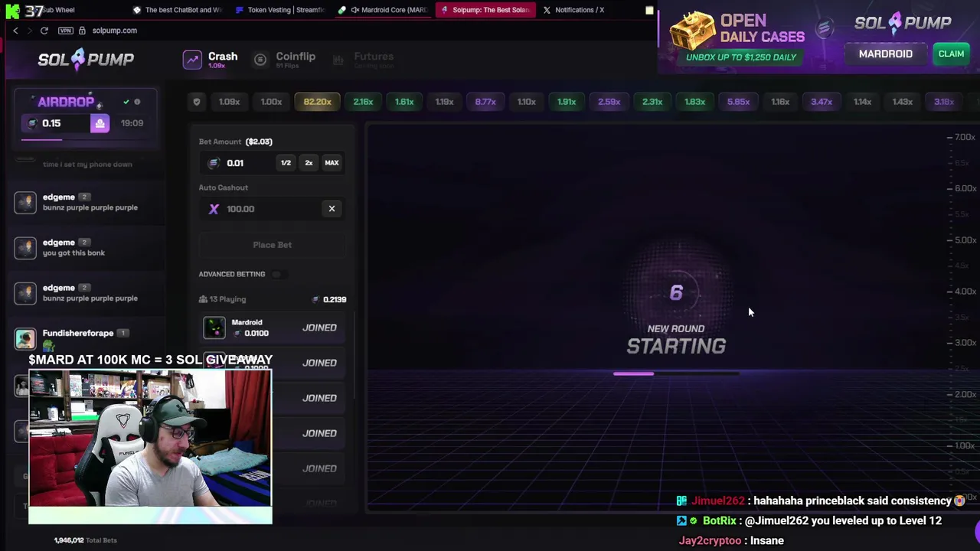Go back with browser back arrow
This screenshot has height=551, width=980.
click(x=15, y=31)
